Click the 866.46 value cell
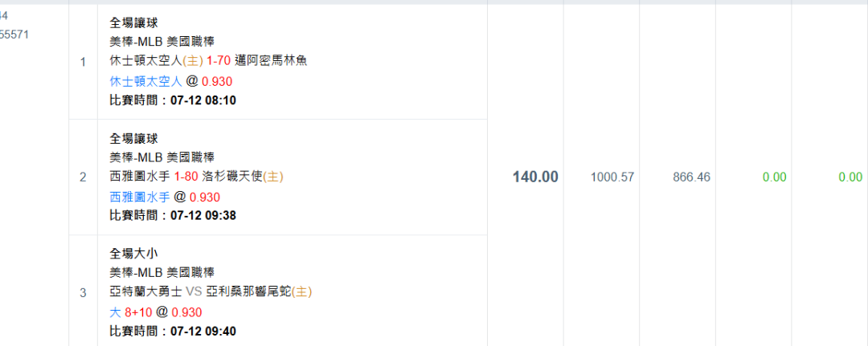This screenshot has width=868, height=346. pyautogui.click(x=692, y=177)
